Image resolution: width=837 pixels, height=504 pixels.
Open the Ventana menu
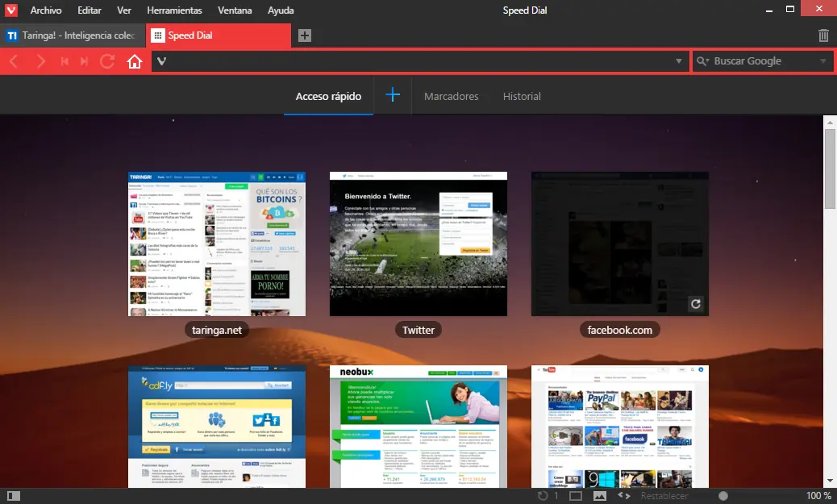click(235, 10)
